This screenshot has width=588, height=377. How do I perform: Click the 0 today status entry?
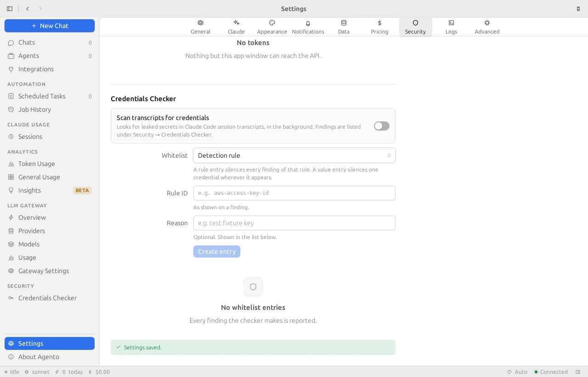[69, 372]
